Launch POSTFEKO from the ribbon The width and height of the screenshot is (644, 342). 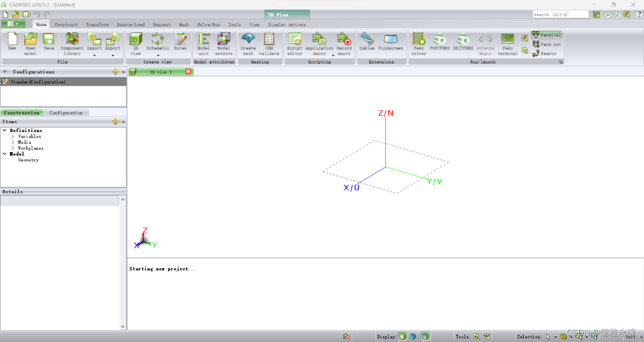click(439, 42)
